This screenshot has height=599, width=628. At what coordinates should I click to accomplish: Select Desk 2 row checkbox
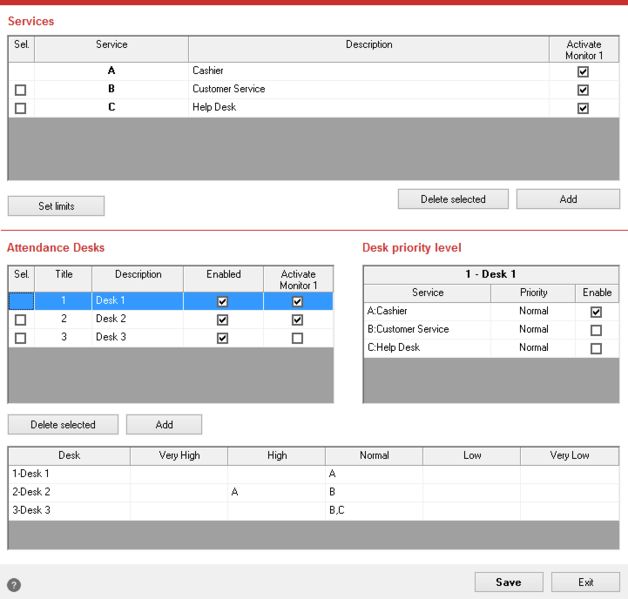(x=20, y=320)
